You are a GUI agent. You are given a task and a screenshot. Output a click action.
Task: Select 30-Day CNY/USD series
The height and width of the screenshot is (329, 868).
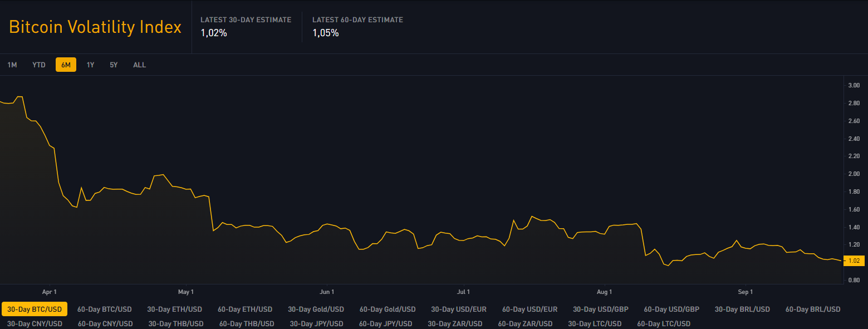pos(35,323)
